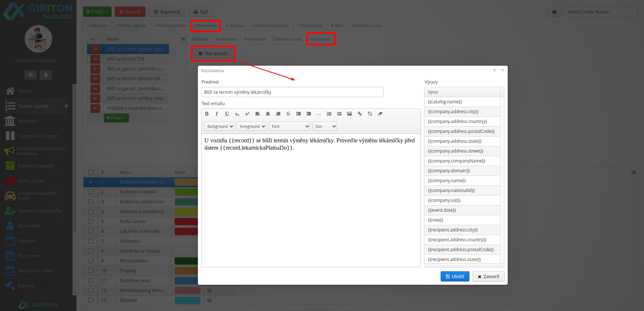Click Uložiť to save email text

[455, 276]
